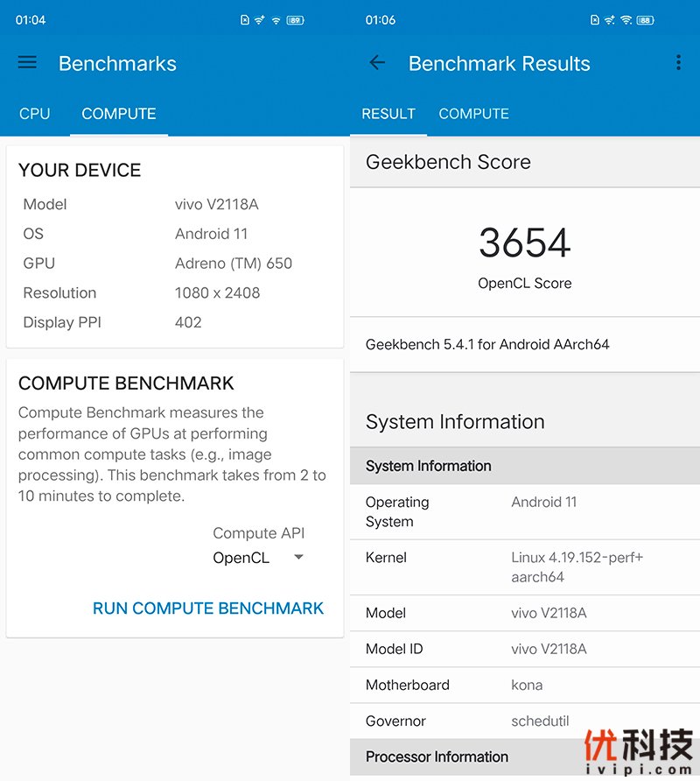Tap the battery icon showing 89

[296, 20]
